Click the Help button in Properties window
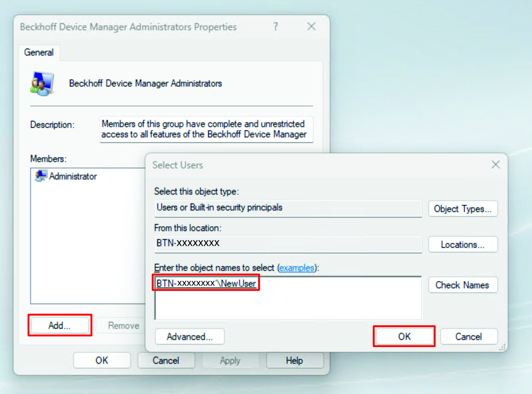The height and width of the screenshot is (394, 532). (x=295, y=360)
